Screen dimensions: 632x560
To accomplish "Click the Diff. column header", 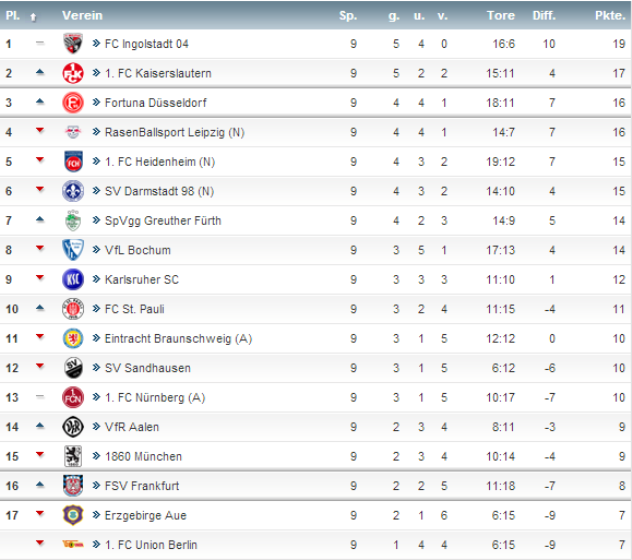I will pyautogui.click(x=543, y=15).
